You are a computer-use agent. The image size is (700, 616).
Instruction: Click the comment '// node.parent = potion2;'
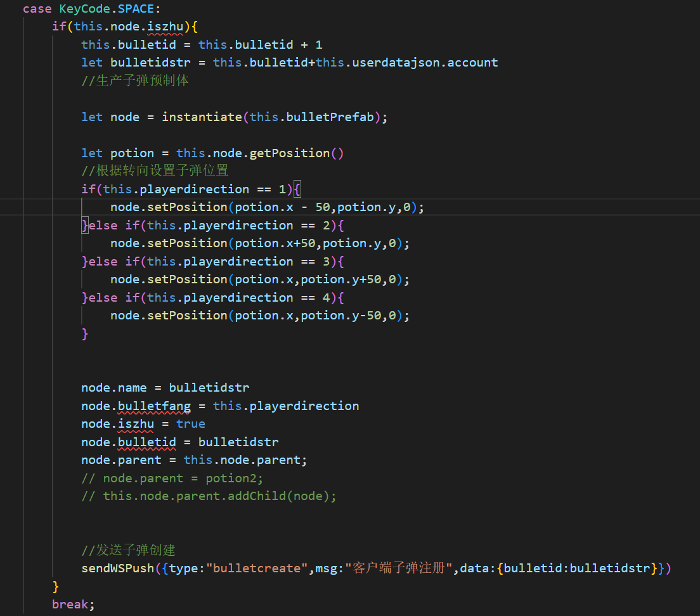pyautogui.click(x=172, y=478)
